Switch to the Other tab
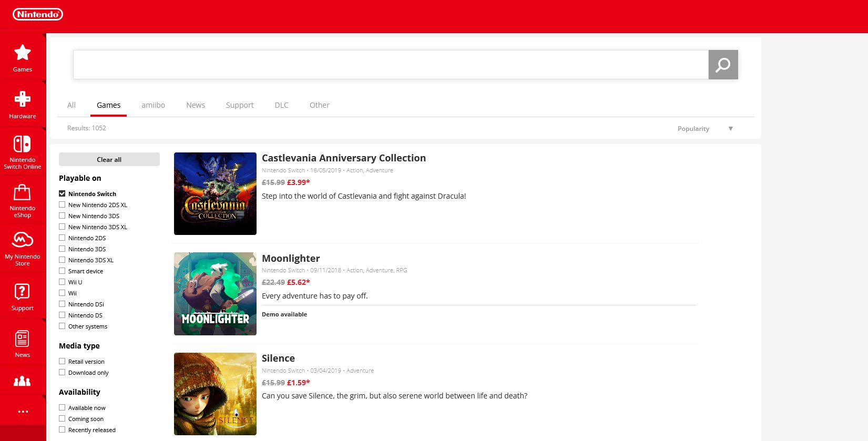 (320, 105)
